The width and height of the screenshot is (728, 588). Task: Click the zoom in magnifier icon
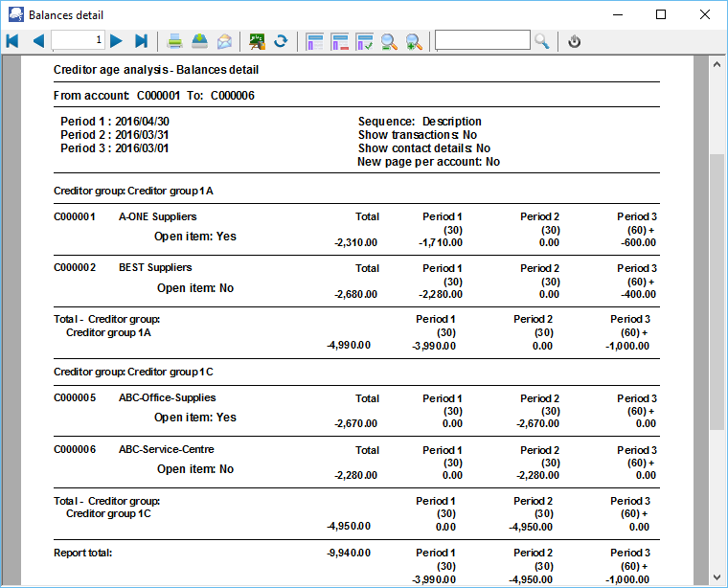tap(414, 41)
